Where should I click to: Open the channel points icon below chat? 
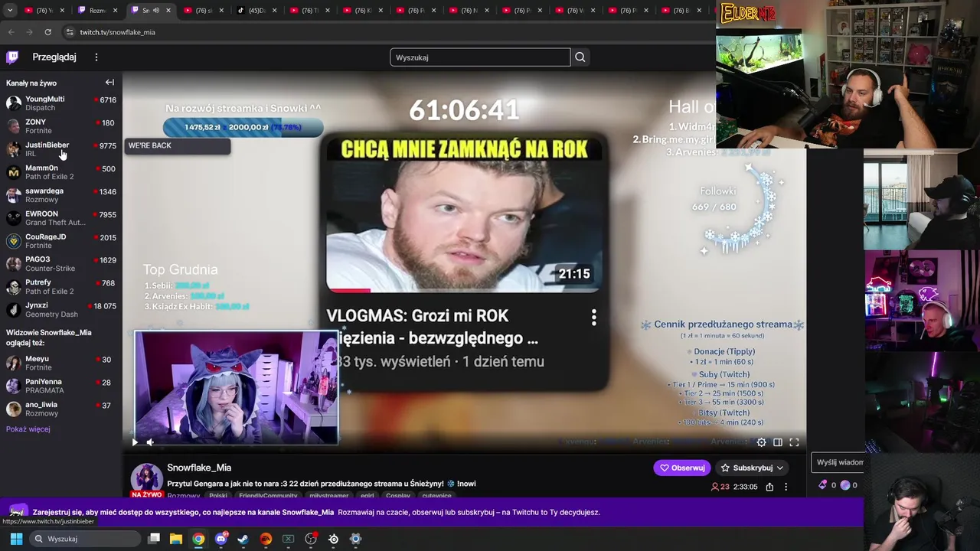tap(845, 484)
